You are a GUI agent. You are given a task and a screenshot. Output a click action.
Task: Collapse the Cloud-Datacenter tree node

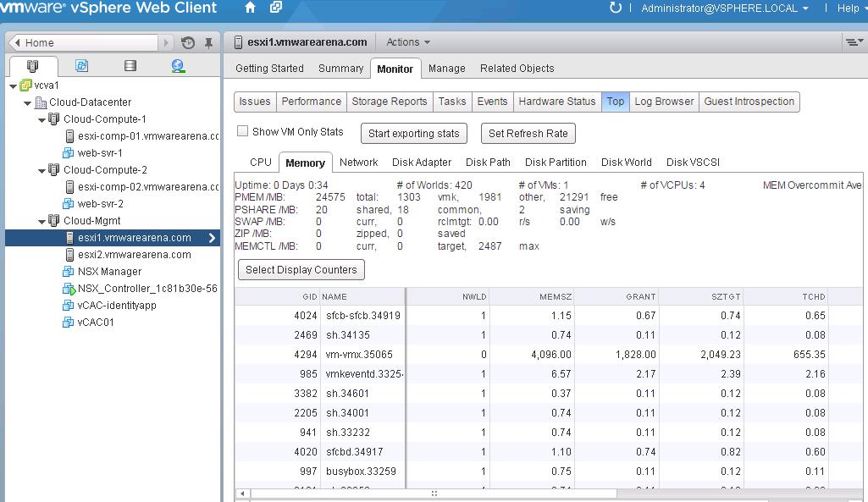pos(28,103)
